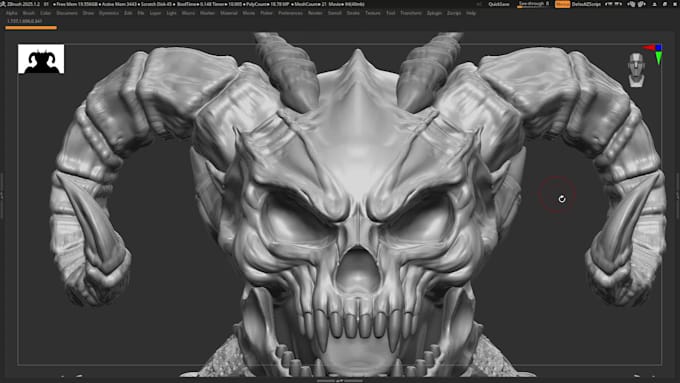Viewport: 680px width, 383px height.
Task: Open the Transform menu
Action: pyautogui.click(x=411, y=13)
